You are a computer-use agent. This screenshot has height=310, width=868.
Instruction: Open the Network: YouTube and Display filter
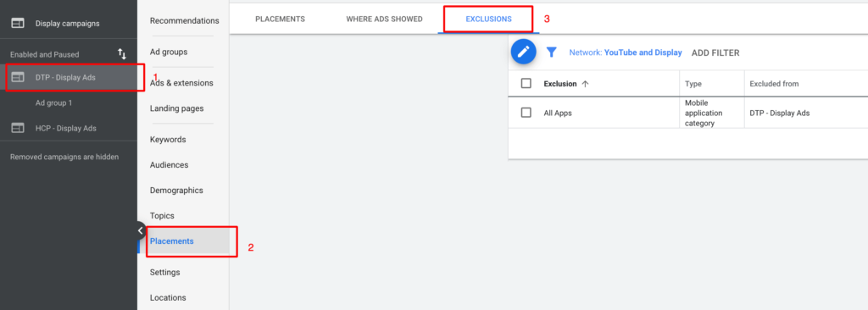tap(626, 53)
